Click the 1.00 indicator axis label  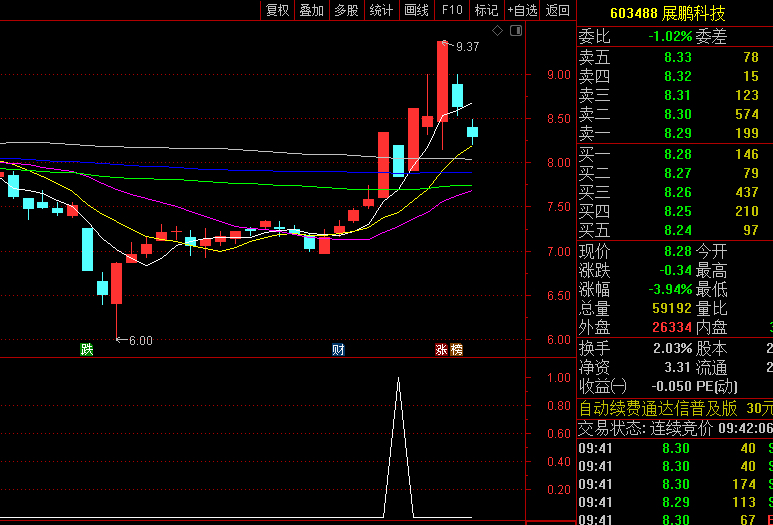tap(559, 378)
